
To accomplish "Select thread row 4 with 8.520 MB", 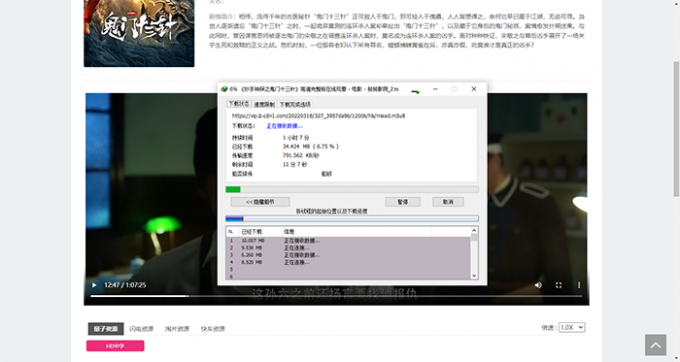I will pyautogui.click(x=348, y=262).
